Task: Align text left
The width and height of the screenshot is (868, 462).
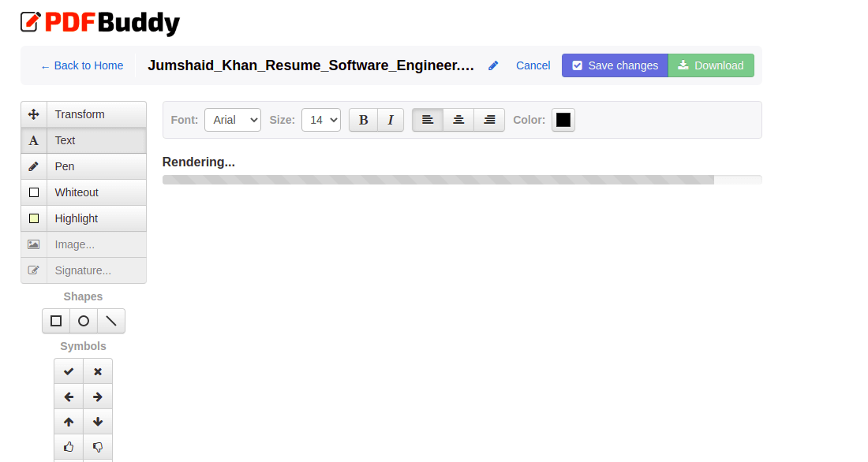Action: pos(428,120)
